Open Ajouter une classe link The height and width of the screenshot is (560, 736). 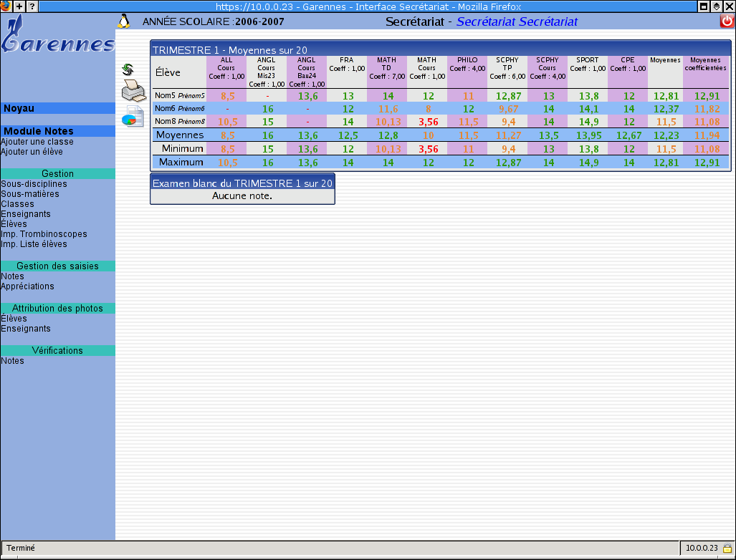[x=37, y=142]
